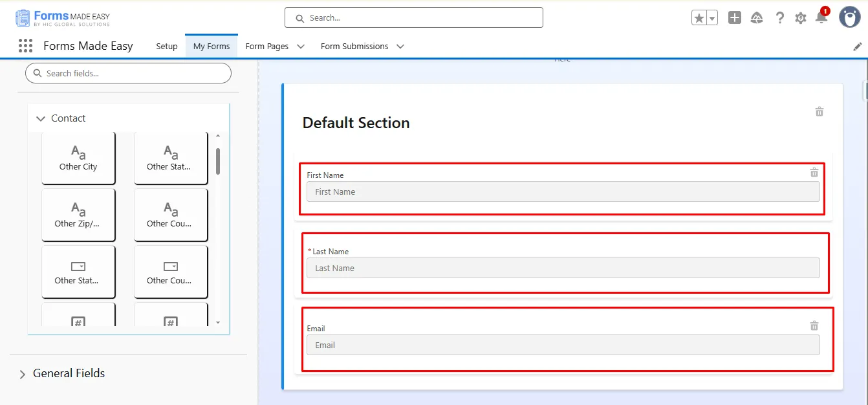This screenshot has height=405, width=868.
Task: Pick the Other City field tile
Action: click(78, 159)
